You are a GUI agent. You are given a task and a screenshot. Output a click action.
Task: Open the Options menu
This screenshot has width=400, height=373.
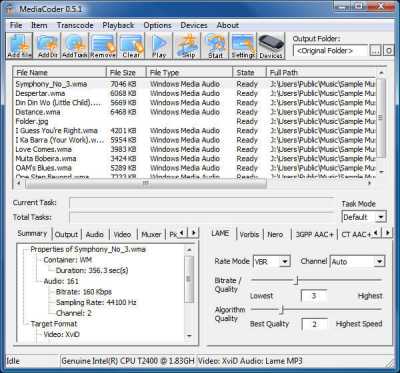[157, 25]
